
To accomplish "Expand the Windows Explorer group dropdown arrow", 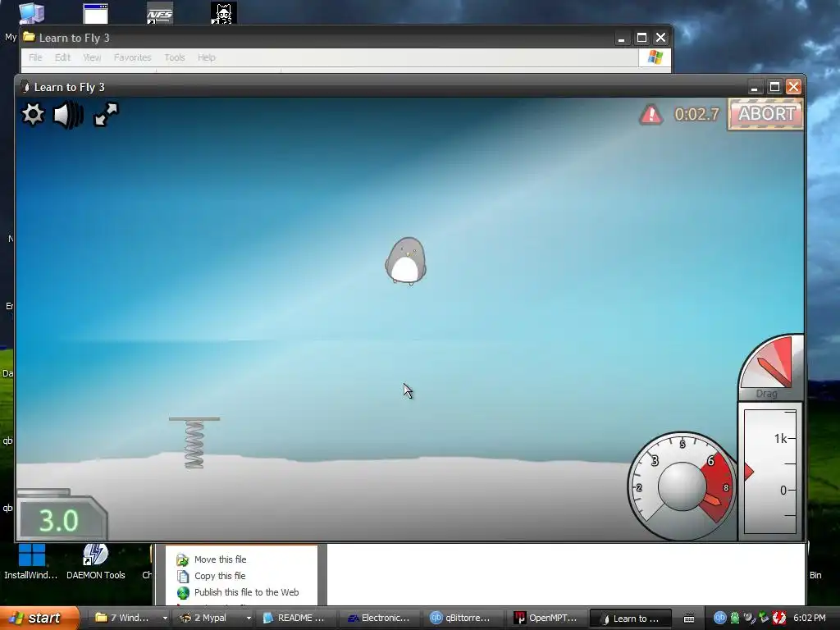I will point(165,619).
